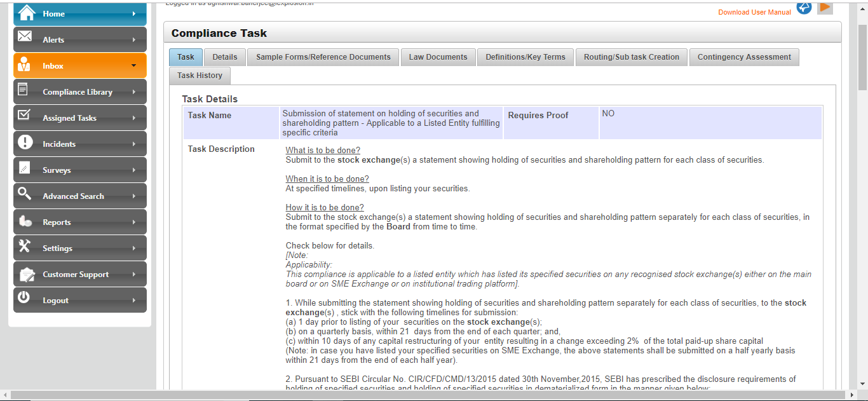Click the blue round icon beside Download User Manual
This screenshot has width=868, height=401.
(804, 7)
